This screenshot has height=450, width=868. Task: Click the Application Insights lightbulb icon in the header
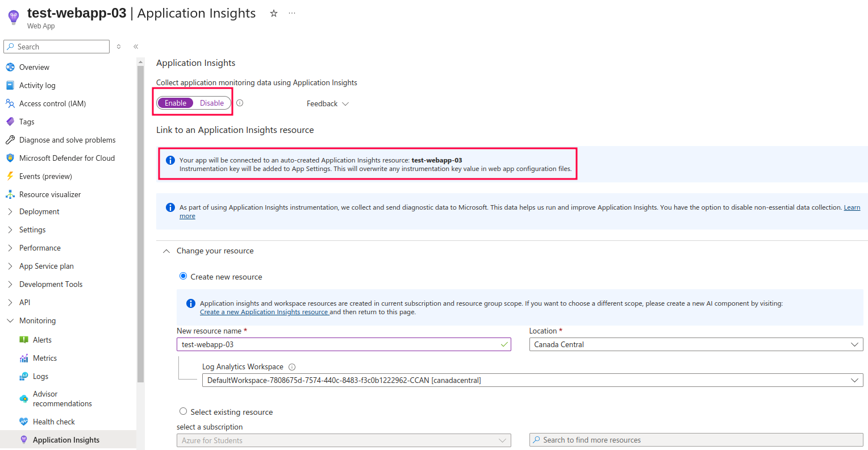point(14,18)
